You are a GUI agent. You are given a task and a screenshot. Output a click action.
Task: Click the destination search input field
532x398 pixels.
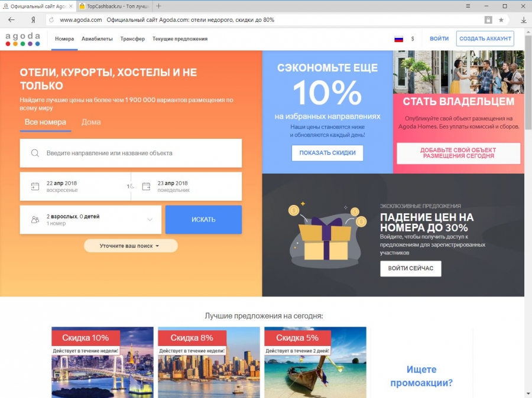pos(131,153)
